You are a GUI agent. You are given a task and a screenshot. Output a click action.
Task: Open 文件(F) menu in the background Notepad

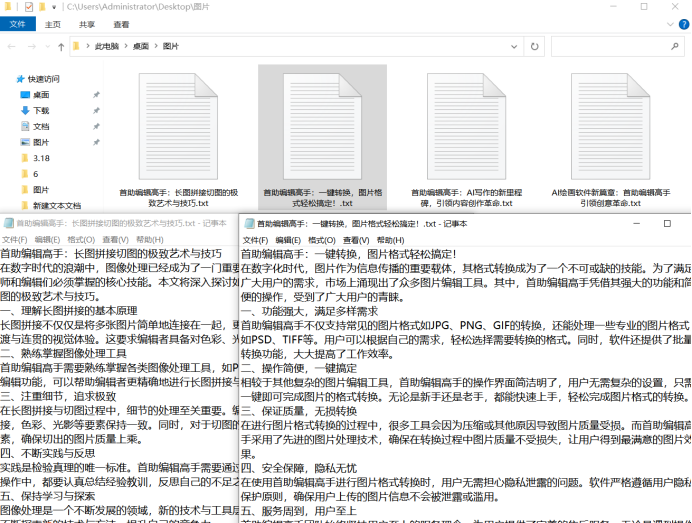14,240
